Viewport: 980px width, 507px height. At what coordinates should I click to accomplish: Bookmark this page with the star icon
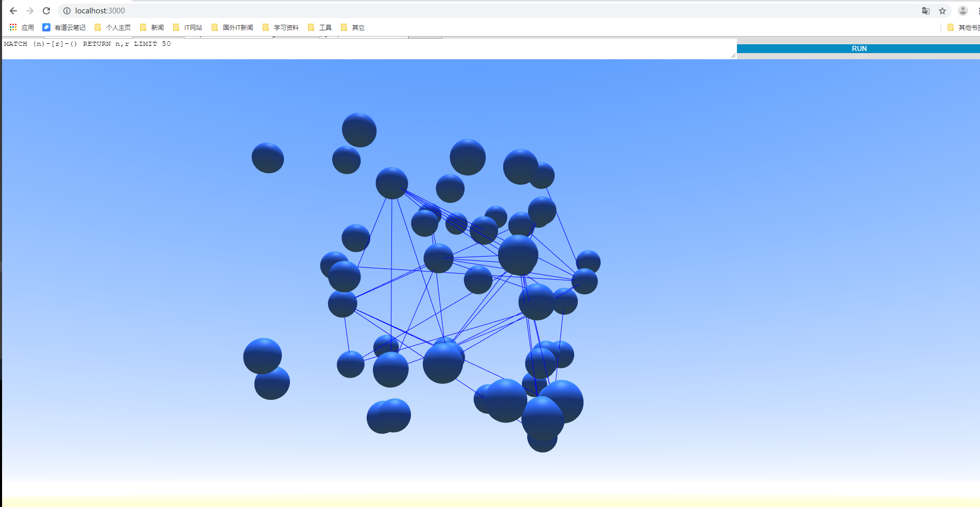(x=942, y=11)
